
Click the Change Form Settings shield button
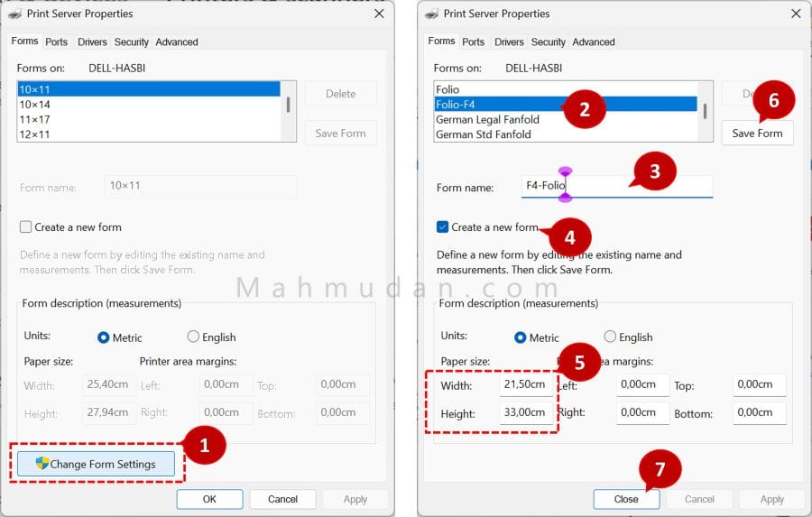click(96, 464)
